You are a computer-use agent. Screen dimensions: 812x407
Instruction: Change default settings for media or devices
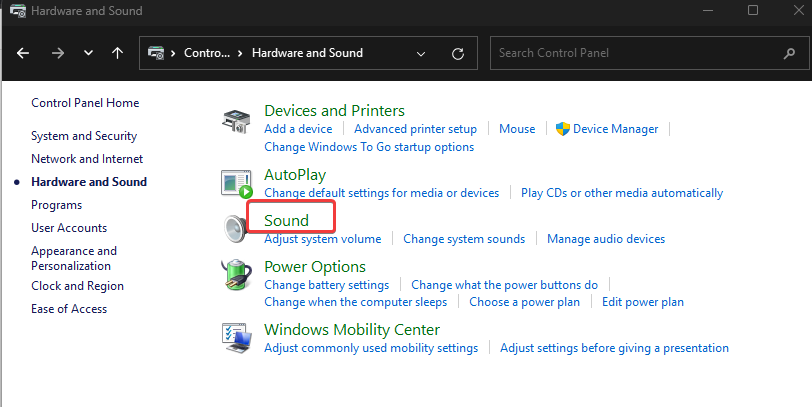tap(382, 193)
